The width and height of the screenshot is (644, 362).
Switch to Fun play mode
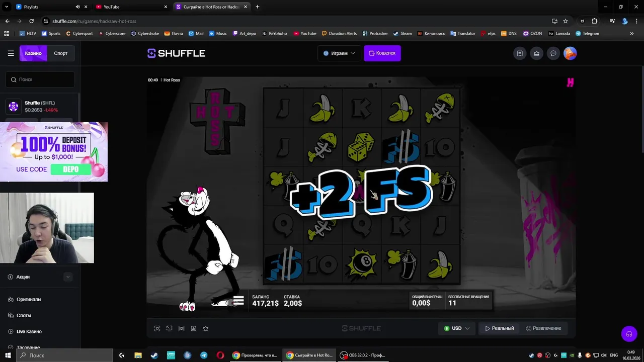[543, 328]
